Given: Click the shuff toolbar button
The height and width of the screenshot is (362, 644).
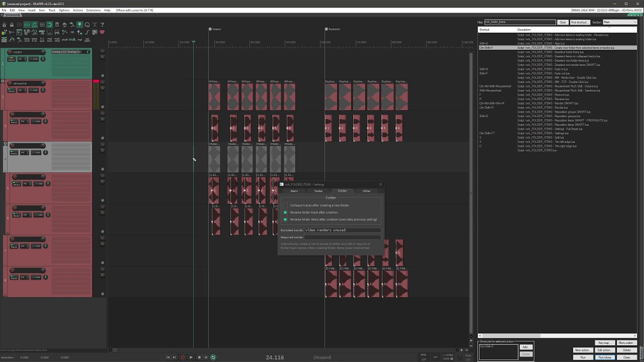Looking at the screenshot, I should (64, 40).
